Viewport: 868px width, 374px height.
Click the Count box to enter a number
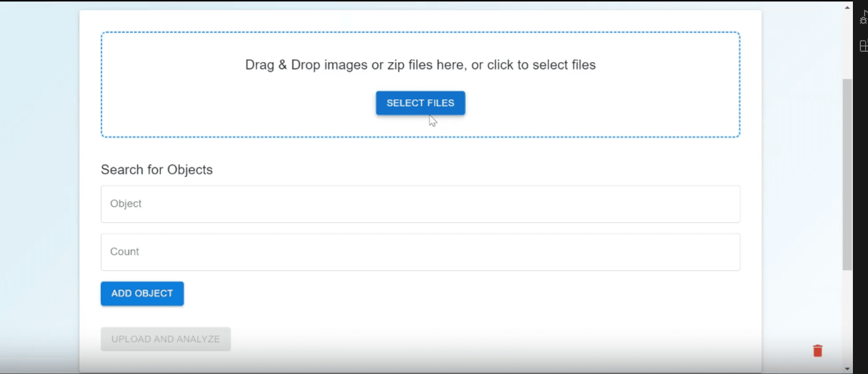[x=420, y=251]
